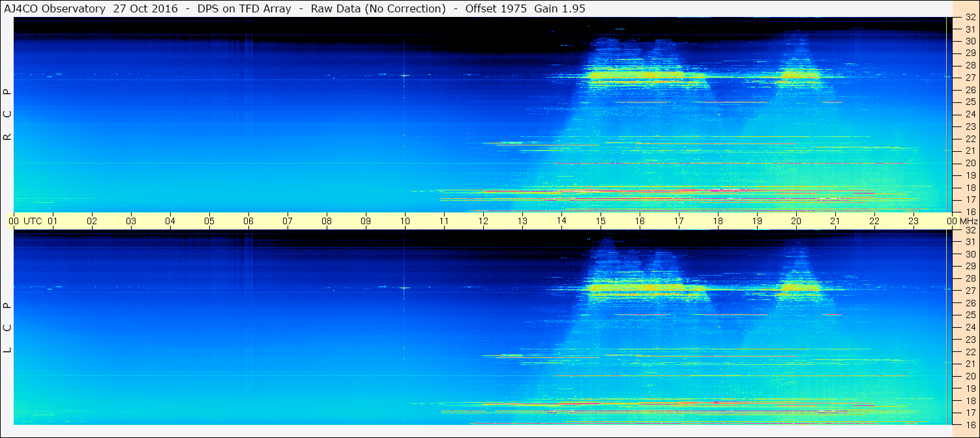Image resolution: width=980 pixels, height=438 pixels.
Task: Click the 'AJ4CO Observatory' title text
Action: tap(55, 8)
